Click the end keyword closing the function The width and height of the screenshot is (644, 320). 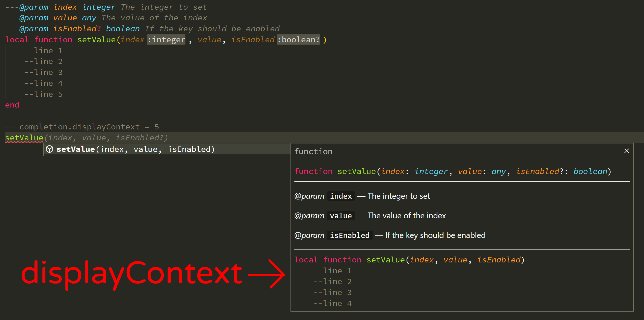12,105
